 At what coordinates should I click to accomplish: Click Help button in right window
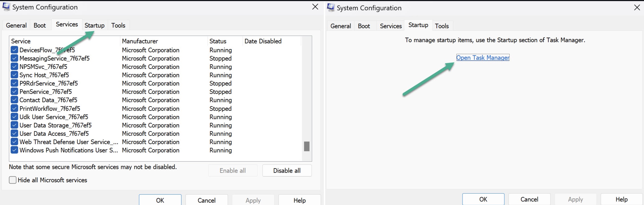coord(621,199)
